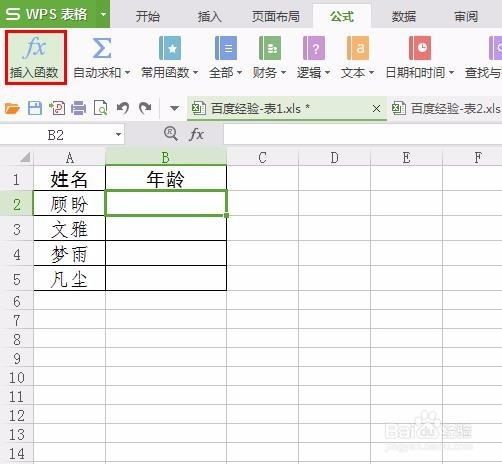Image resolution: width=502 pixels, height=464 pixels.
Task: Select the 公式 ribbon tab
Action: click(x=342, y=16)
